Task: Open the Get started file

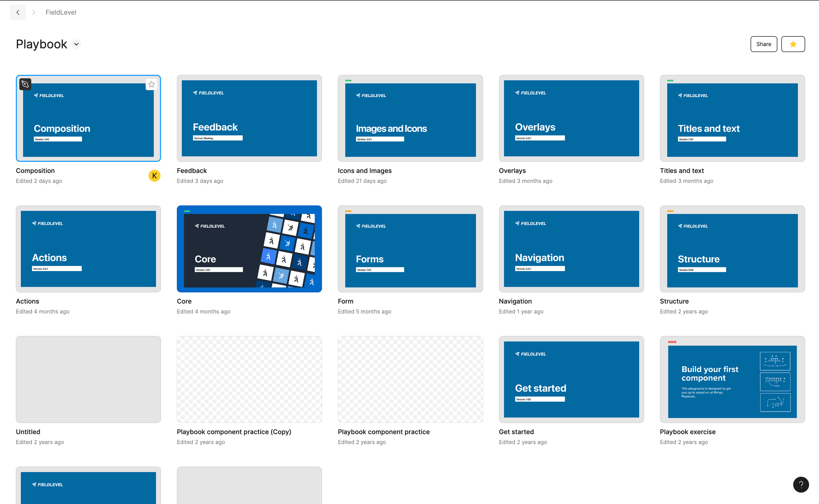Action: click(571, 379)
